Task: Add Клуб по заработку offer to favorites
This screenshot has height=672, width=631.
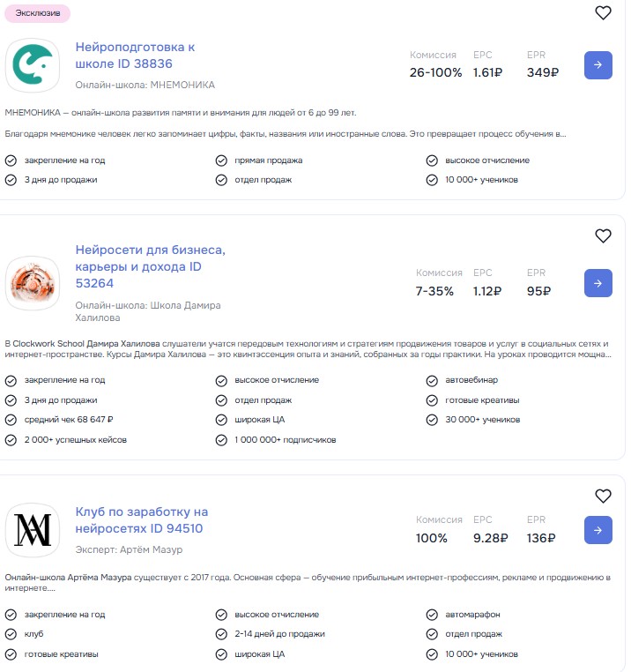Action: (603, 496)
